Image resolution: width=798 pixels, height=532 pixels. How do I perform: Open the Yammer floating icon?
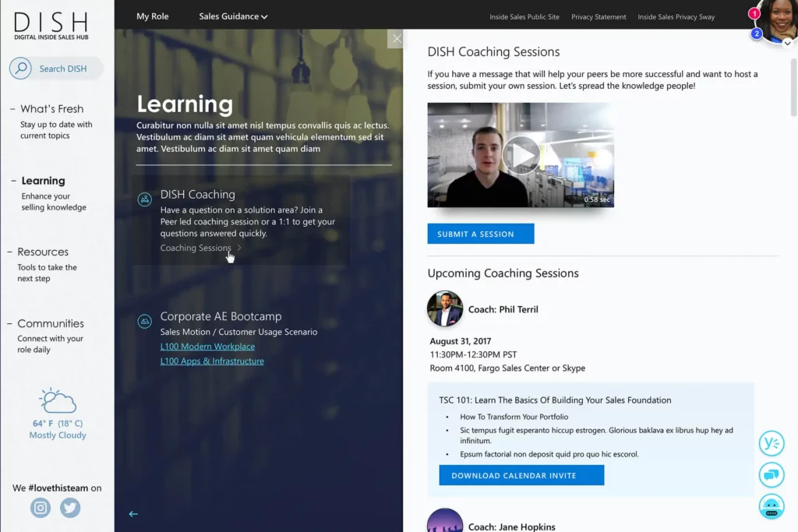[771, 443]
